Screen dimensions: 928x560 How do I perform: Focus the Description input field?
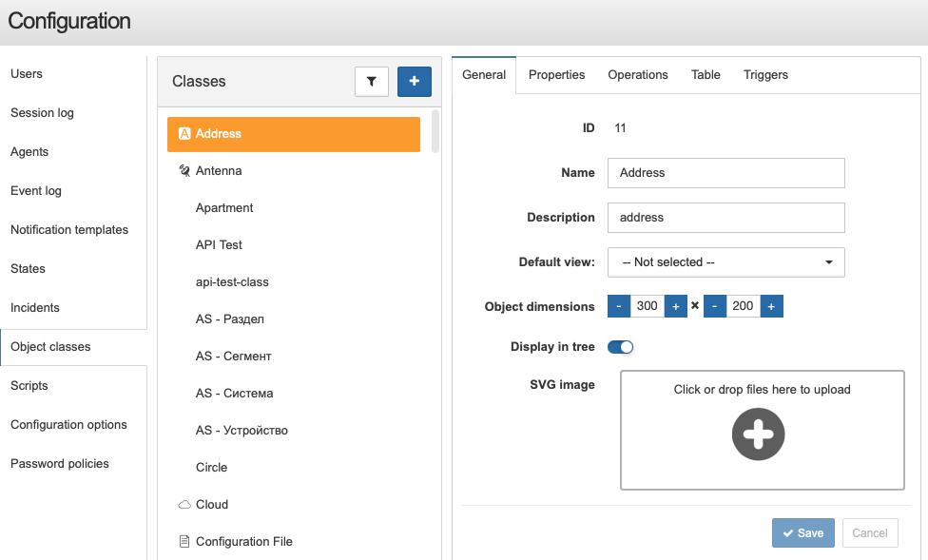[726, 218]
